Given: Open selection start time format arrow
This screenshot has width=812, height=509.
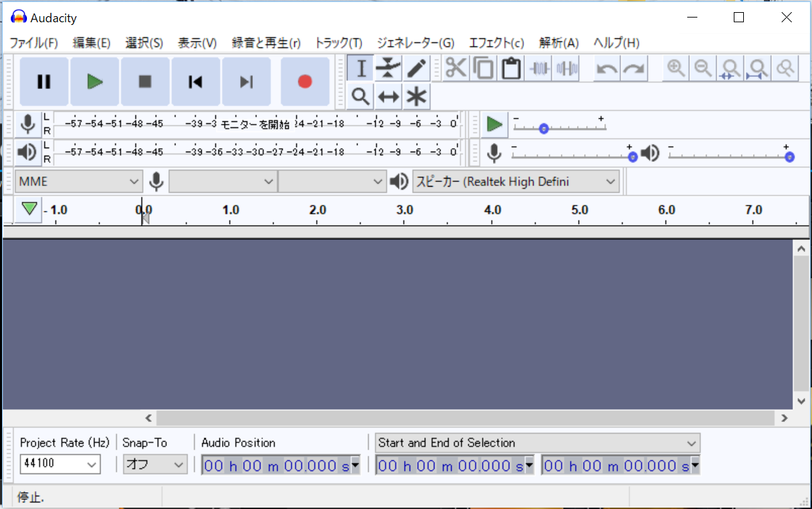Looking at the screenshot, I should pyautogui.click(x=529, y=465).
